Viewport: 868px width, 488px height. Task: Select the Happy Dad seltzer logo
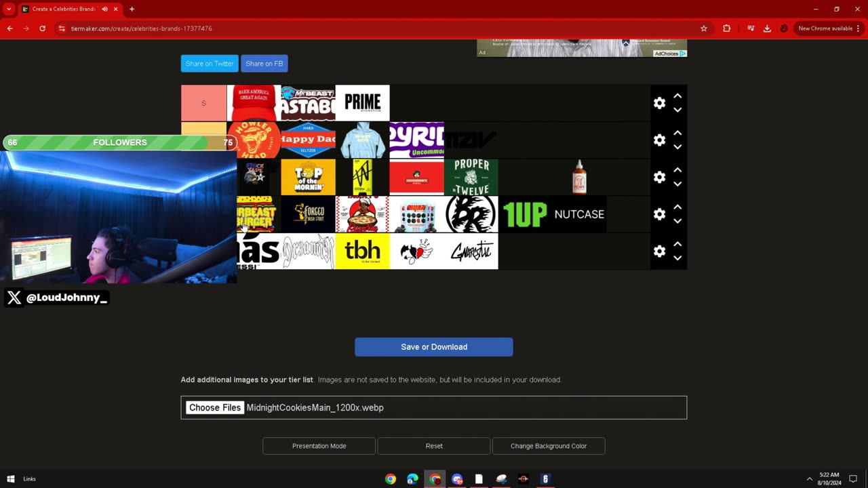tap(308, 140)
